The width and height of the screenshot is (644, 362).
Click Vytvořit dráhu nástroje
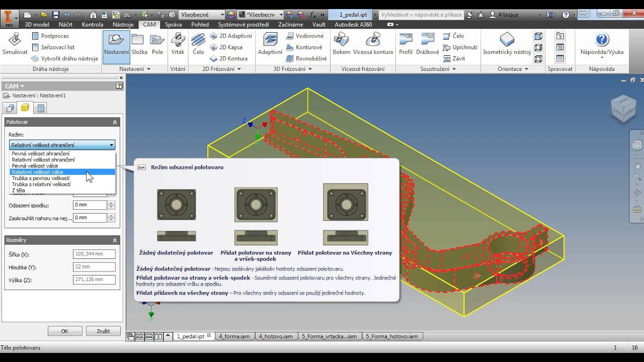[64, 58]
